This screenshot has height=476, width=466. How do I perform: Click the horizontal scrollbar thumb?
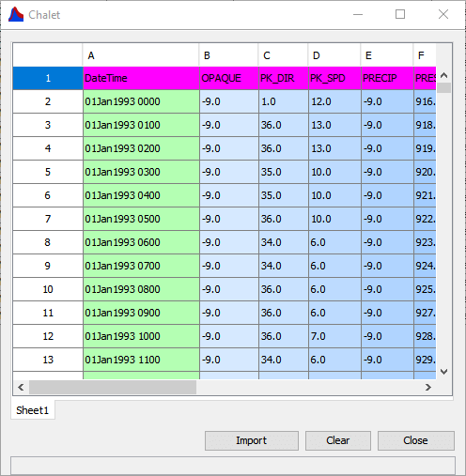pyautogui.click(x=113, y=388)
